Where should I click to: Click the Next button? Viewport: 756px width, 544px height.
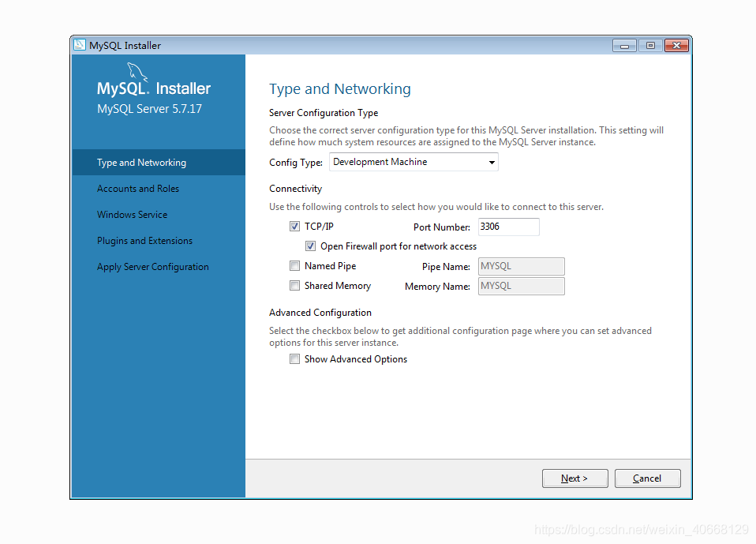(x=574, y=478)
